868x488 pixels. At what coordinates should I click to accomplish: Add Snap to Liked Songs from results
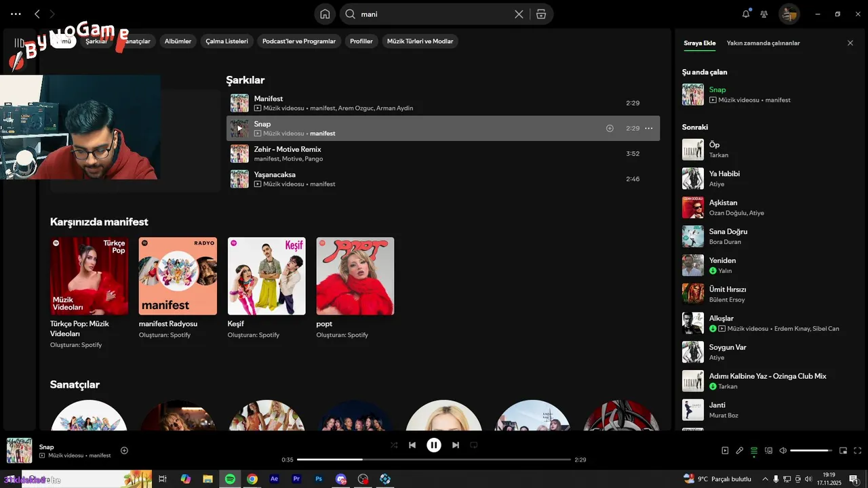point(610,128)
